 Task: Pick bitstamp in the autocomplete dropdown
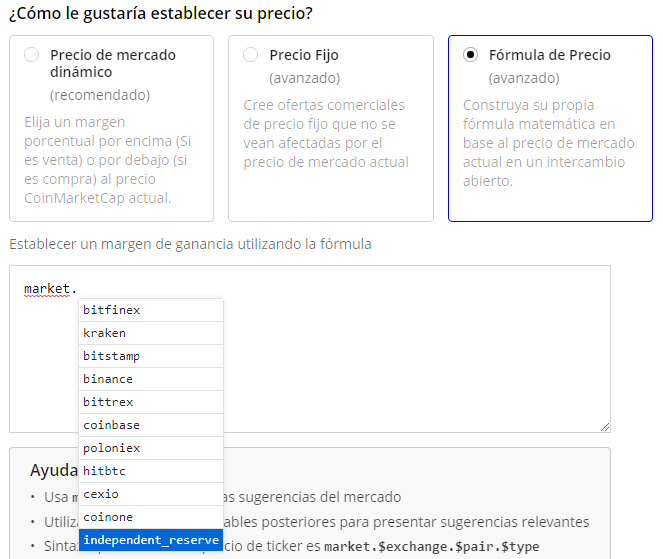click(151, 356)
